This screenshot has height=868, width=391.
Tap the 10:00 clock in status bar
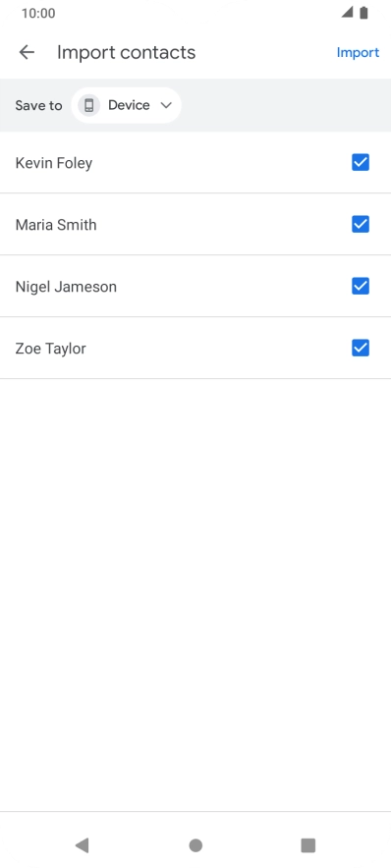(38, 14)
